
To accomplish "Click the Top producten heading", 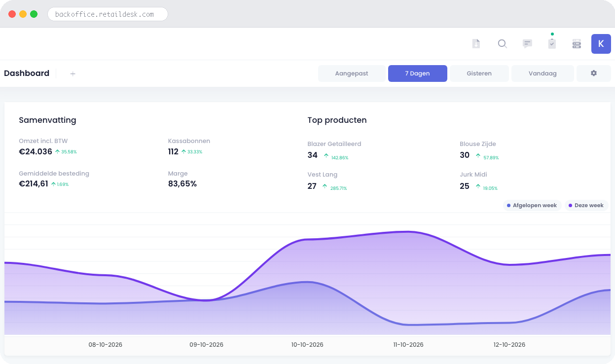I will (x=337, y=120).
